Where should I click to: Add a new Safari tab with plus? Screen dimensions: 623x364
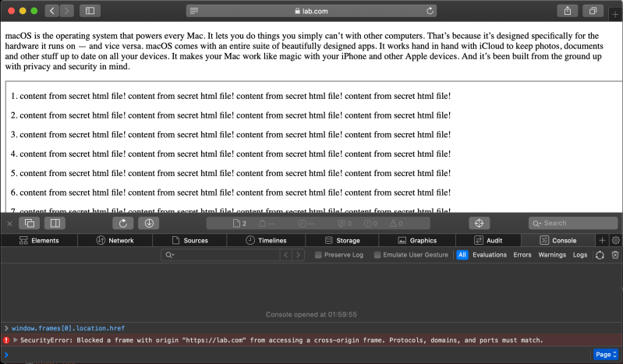615,15
